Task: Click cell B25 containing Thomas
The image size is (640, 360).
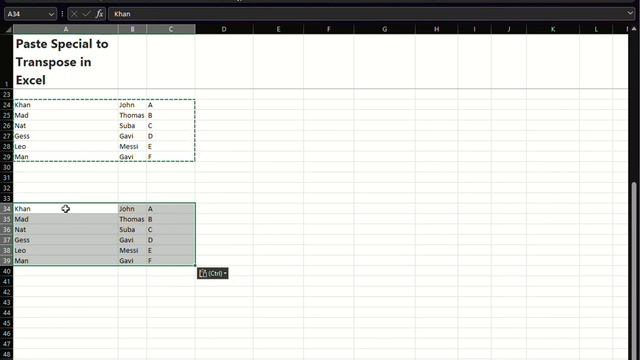Action: (x=132, y=116)
